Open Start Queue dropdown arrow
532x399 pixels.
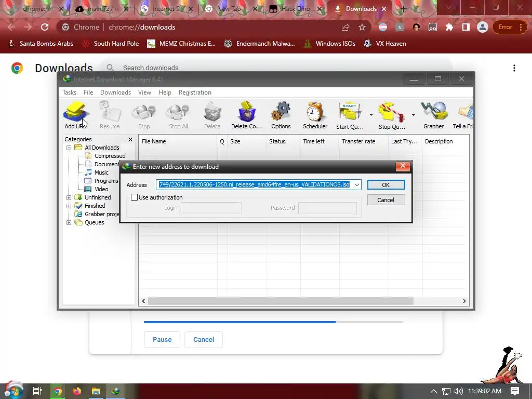371,115
